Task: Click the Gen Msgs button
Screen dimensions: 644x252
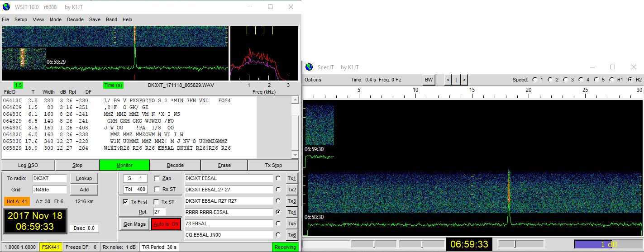Action: click(134, 223)
